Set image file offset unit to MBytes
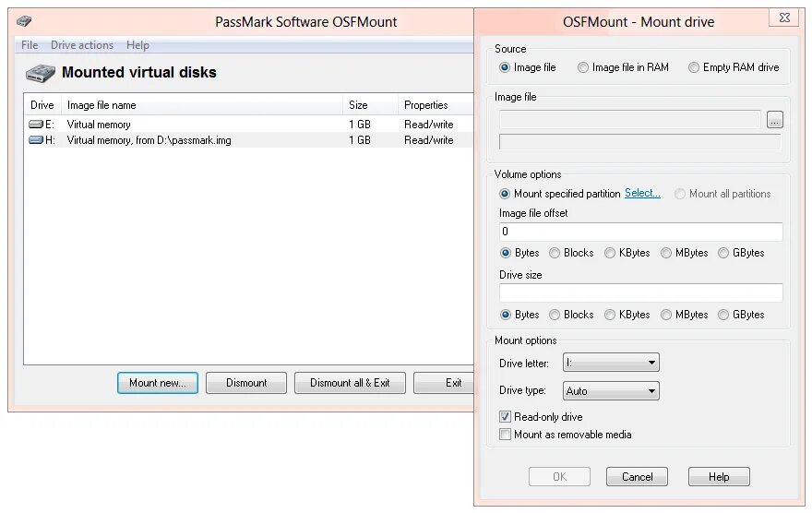This screenshot has height=513, width=812. (x=666, y=253)
